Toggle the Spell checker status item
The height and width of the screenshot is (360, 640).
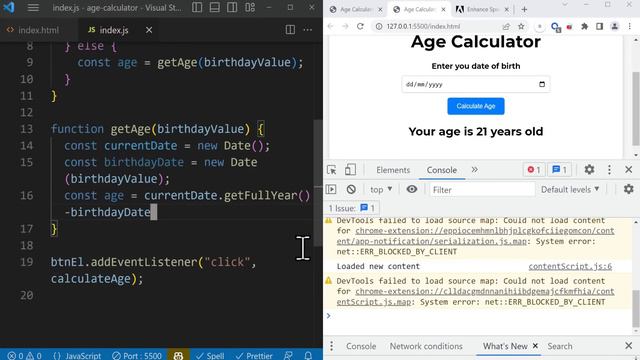point(210,356)
